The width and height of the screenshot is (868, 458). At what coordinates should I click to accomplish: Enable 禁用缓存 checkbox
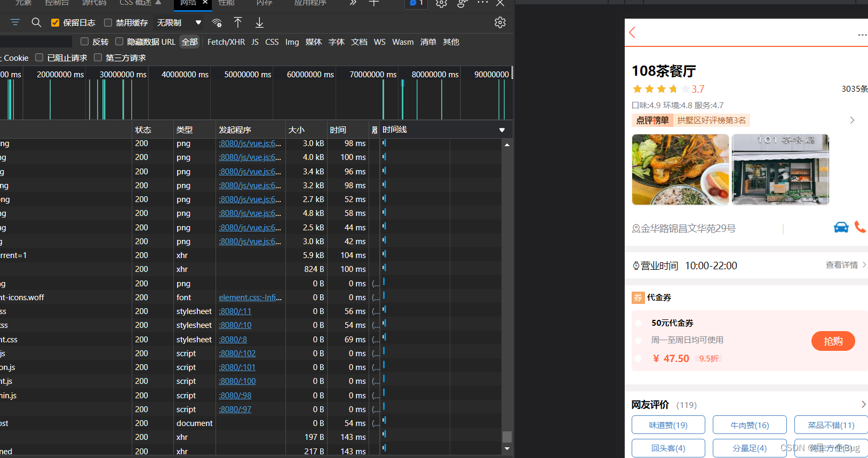click(108, 22)
